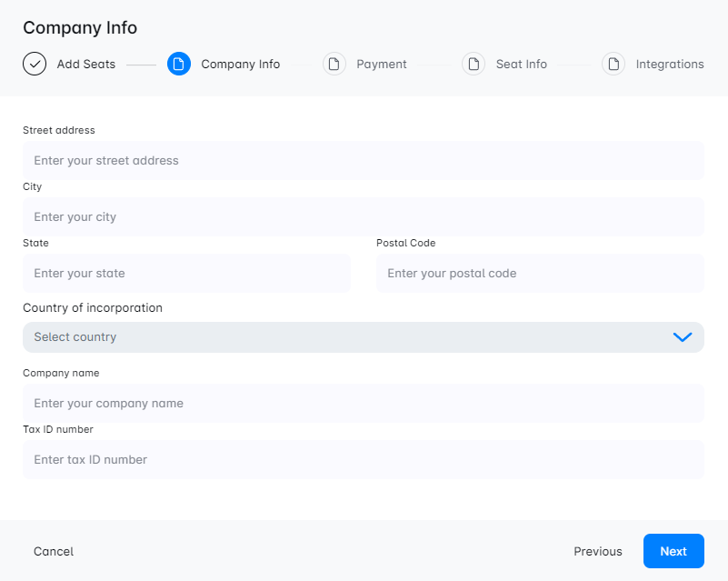Open the Integrations step label

pyautogui.click(x=669, y=65)
